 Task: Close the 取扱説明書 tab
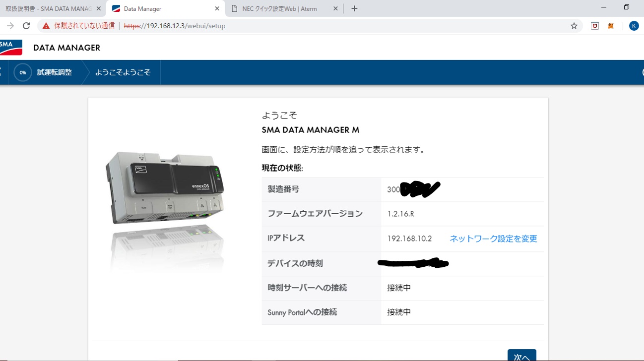click(98, 8)
